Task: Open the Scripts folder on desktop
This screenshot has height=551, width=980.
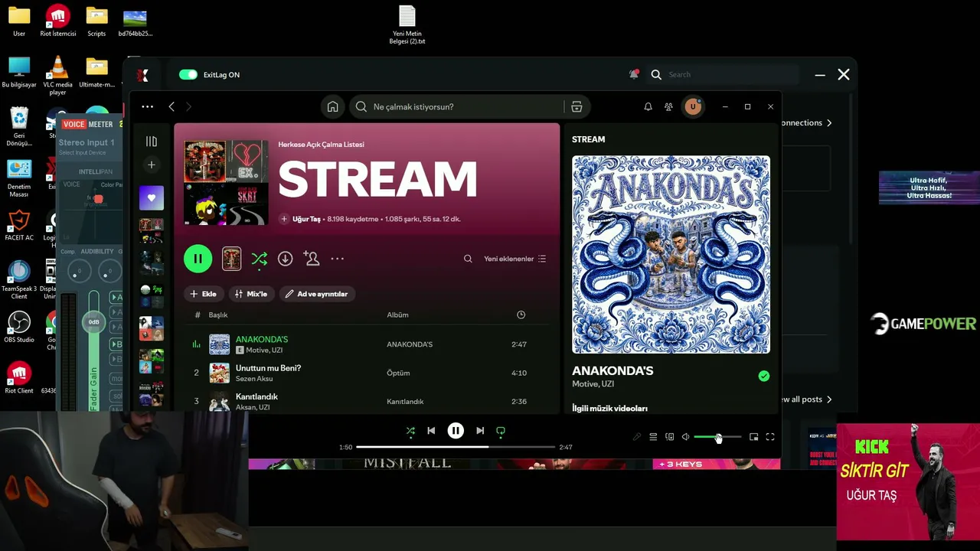Action: [x=96, y=21]
